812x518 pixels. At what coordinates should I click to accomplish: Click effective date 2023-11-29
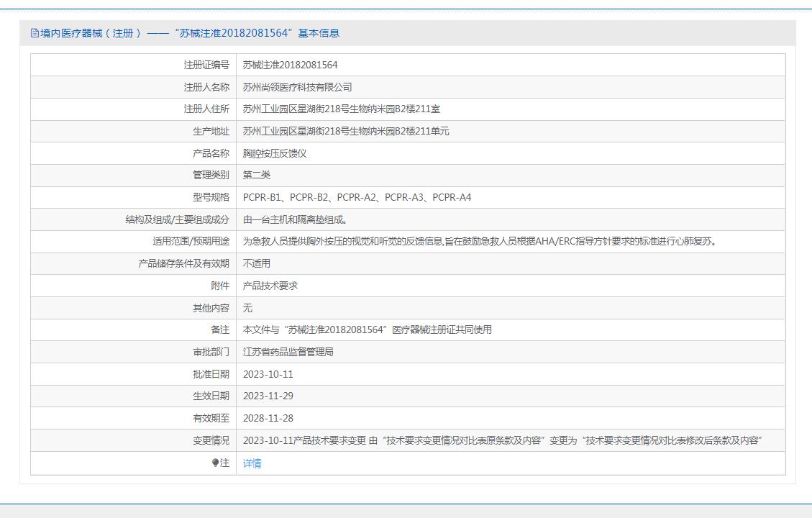click(x=268, y=396)
